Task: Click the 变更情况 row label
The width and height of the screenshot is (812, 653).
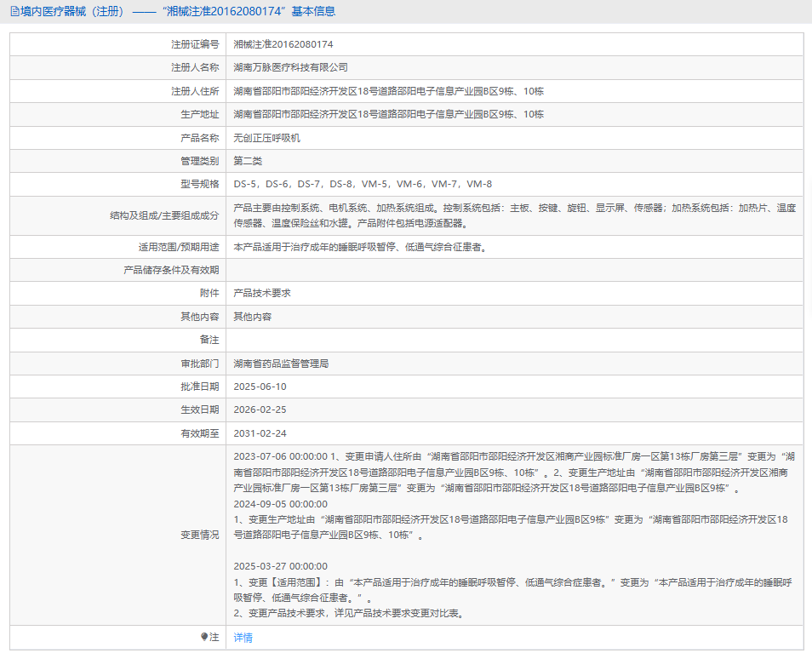Action: point(199,535)
